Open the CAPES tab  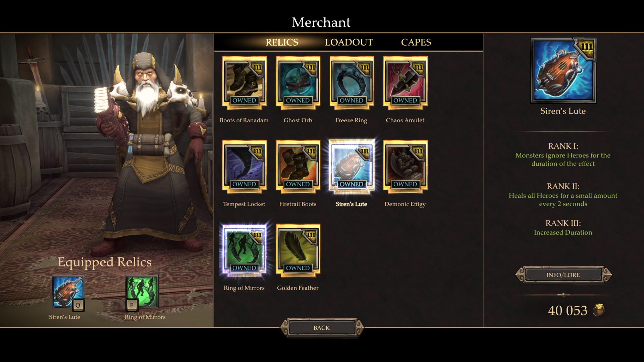tap(416, 42)
